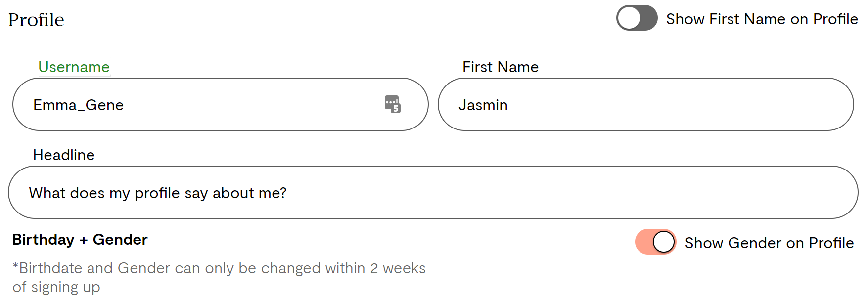Click the Show Gender on Profile label

769,243
